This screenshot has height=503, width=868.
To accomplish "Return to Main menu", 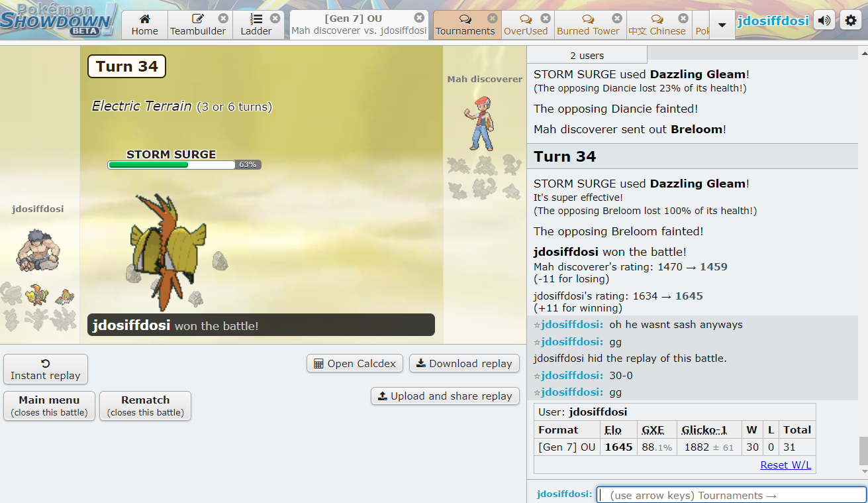I will (x=49, y=406).
